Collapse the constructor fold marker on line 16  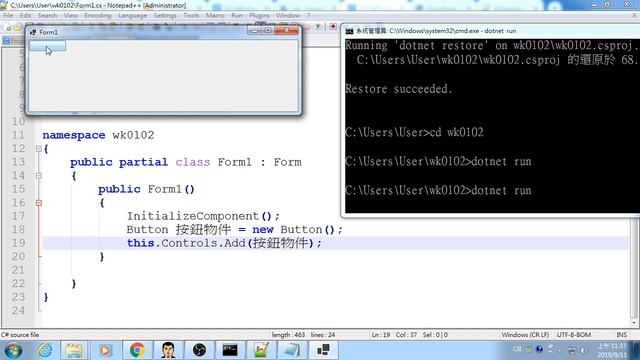[39, 203]
